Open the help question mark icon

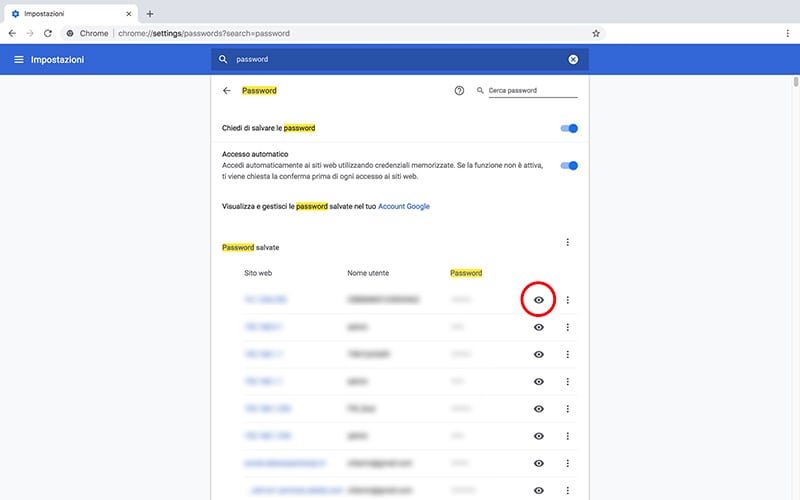coord(459,90)
